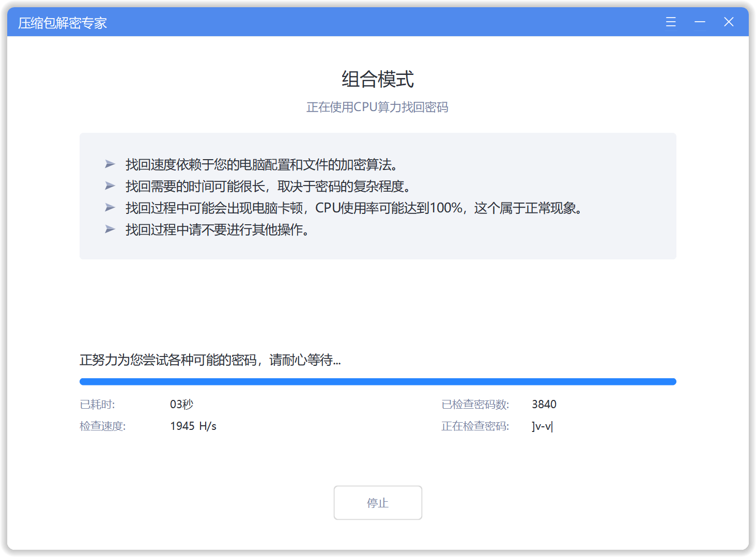The image size is (756, 557).
Task: Click the 正在检查密码 label
Action: tap(475, 426)
